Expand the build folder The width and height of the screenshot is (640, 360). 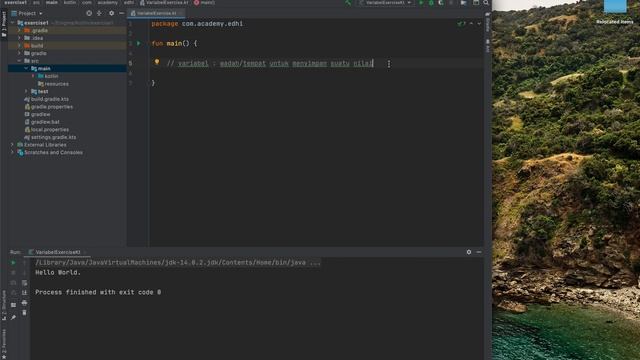coord(19,46)
